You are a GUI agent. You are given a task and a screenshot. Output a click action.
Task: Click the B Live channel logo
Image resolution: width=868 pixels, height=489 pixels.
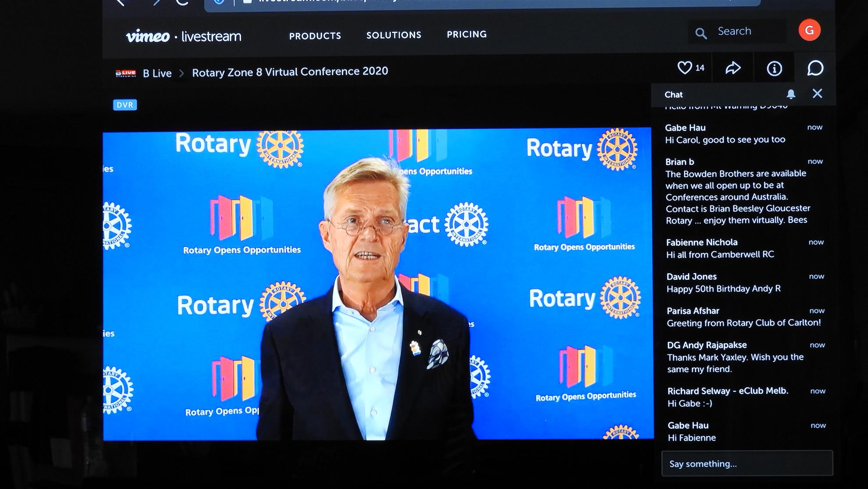[126, 73]
